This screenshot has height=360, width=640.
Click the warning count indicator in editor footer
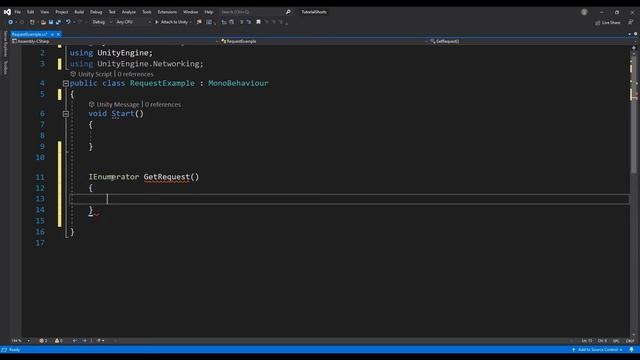tap(59, 340)
